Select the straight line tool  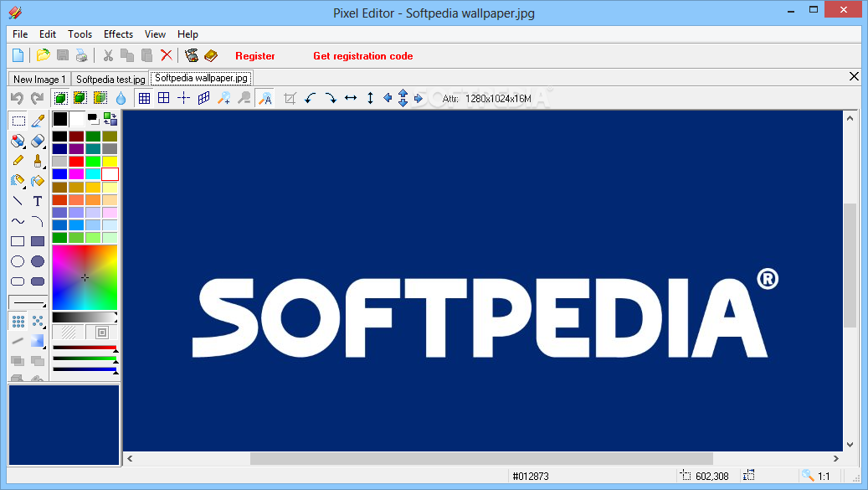[x=18, y=201]
